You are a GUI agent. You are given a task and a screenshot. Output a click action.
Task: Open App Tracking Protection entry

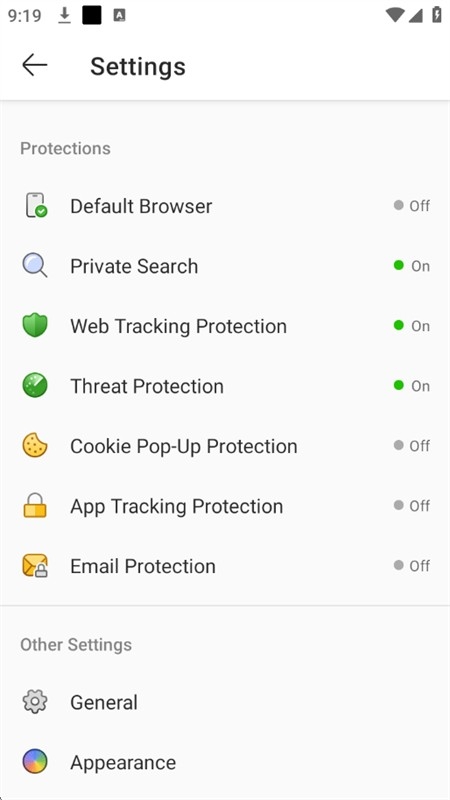[x=225, y=506]
